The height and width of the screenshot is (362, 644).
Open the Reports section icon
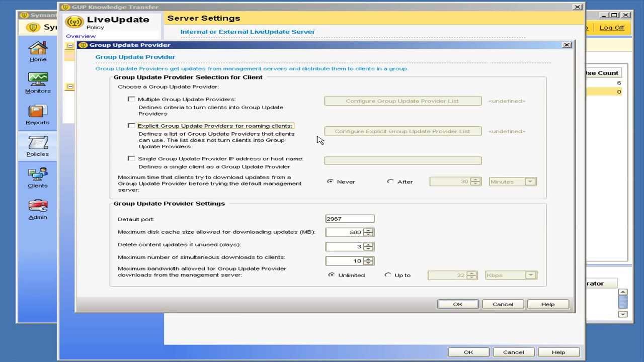pos(38,115)
